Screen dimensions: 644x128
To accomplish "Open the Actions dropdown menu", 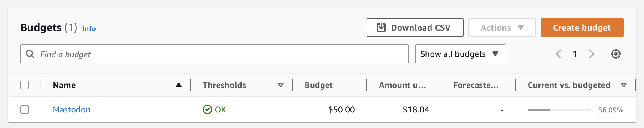I will point(502,28).
